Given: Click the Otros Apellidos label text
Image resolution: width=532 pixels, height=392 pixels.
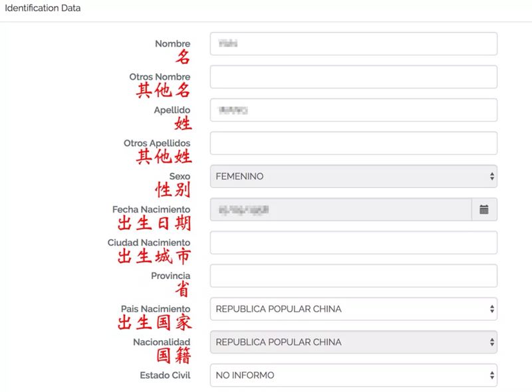Looking at the screenshot, I should [157, 143].
